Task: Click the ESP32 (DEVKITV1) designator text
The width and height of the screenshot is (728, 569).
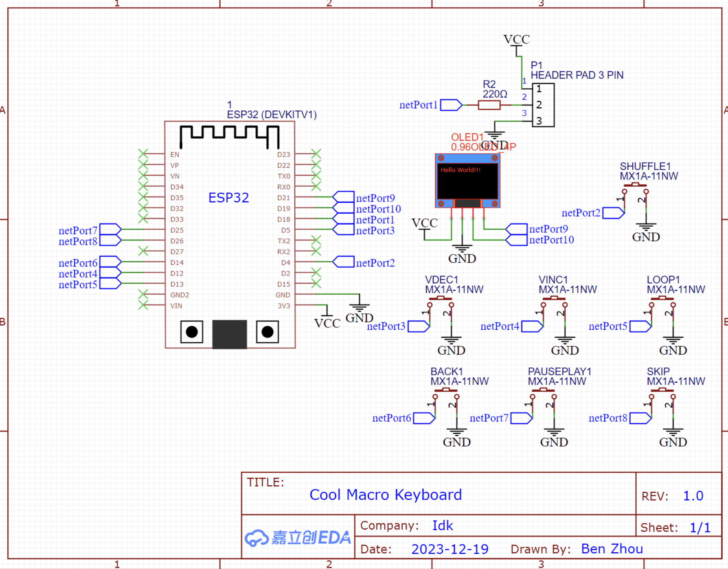Action: pos(272,115)
